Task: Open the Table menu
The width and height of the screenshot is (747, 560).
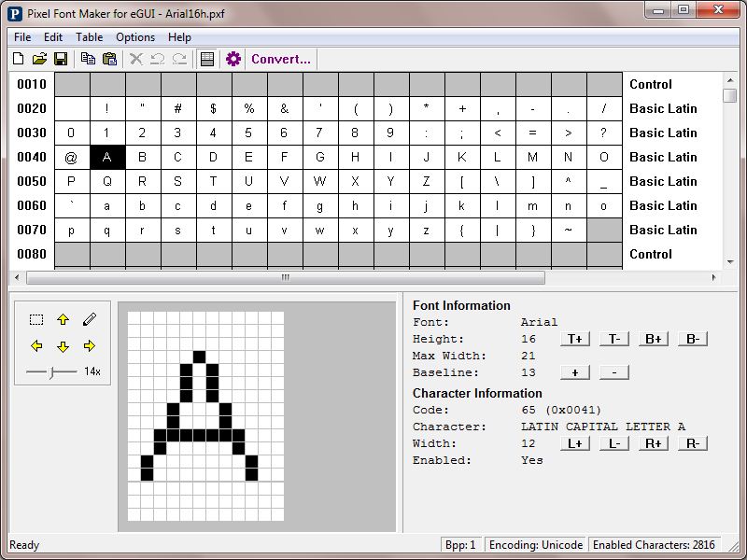Action: coord(89,37)
